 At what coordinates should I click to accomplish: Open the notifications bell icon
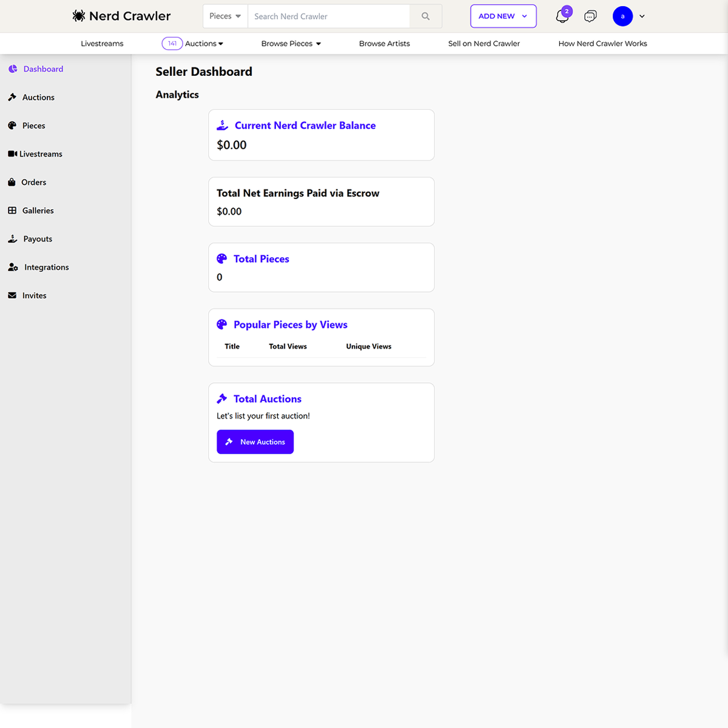[x=561, y=16]
